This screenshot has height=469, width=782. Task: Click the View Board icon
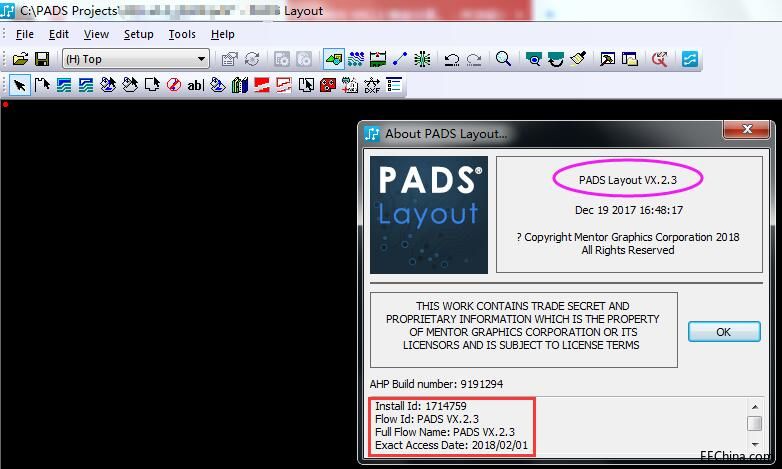534,59
